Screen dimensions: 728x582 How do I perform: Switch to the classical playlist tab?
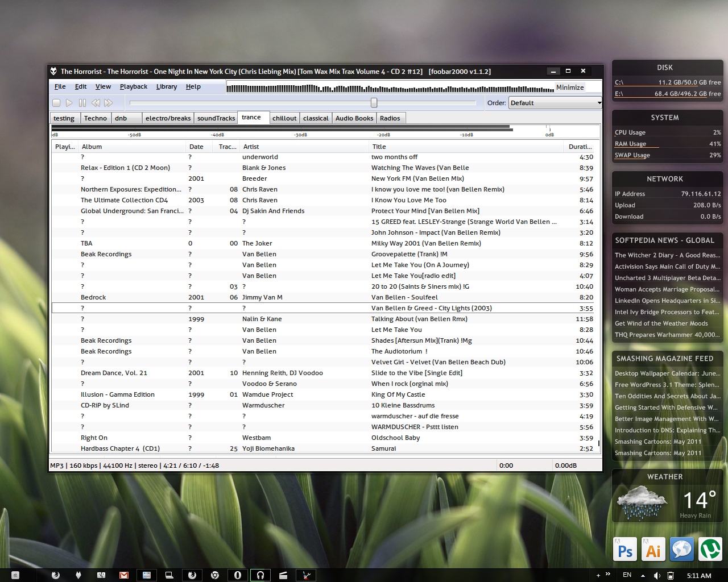tap(316, 118)
